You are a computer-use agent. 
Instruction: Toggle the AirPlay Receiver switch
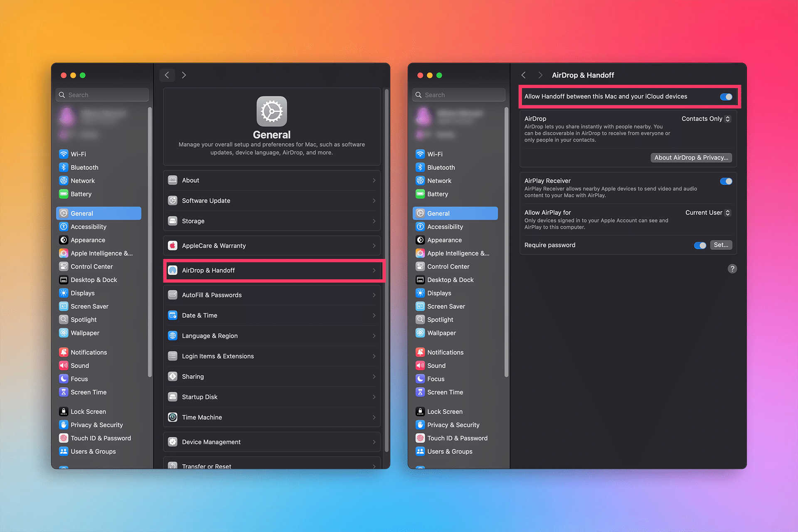726,181
